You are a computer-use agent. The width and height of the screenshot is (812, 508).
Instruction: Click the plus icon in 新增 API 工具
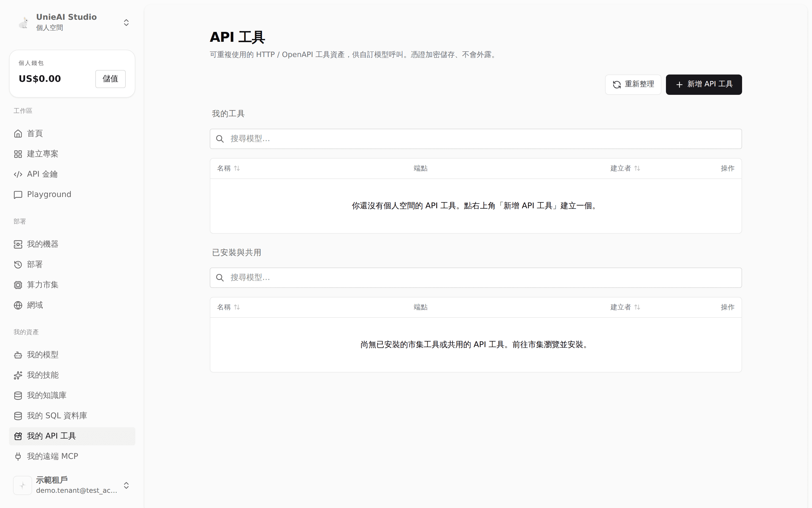click(x=679, y=85)
